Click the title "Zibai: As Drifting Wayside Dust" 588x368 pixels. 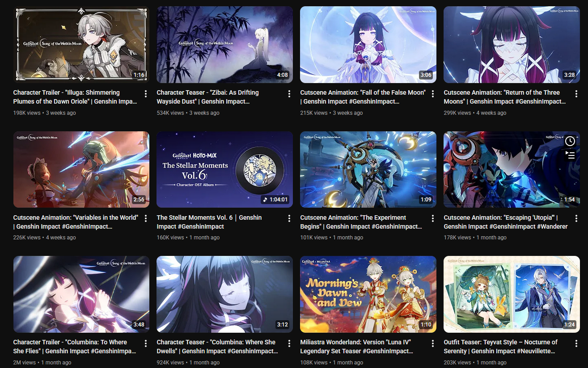tap(208, 97)
